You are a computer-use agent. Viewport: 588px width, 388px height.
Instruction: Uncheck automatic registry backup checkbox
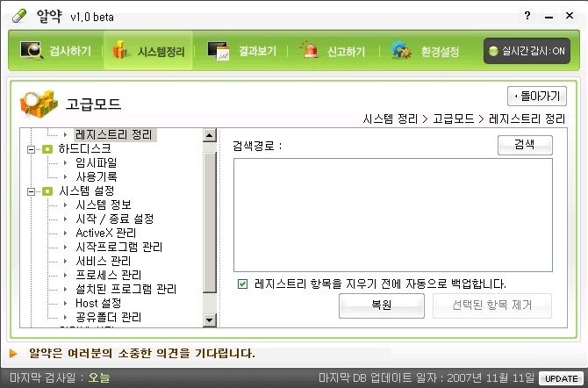pyautogui.click(x=242, y=284)
